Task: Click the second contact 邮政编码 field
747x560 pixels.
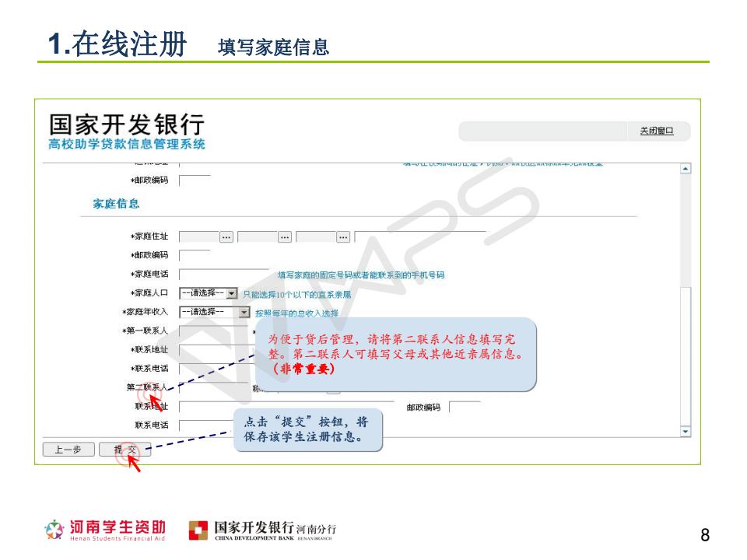Action: (x=465, y=407)
